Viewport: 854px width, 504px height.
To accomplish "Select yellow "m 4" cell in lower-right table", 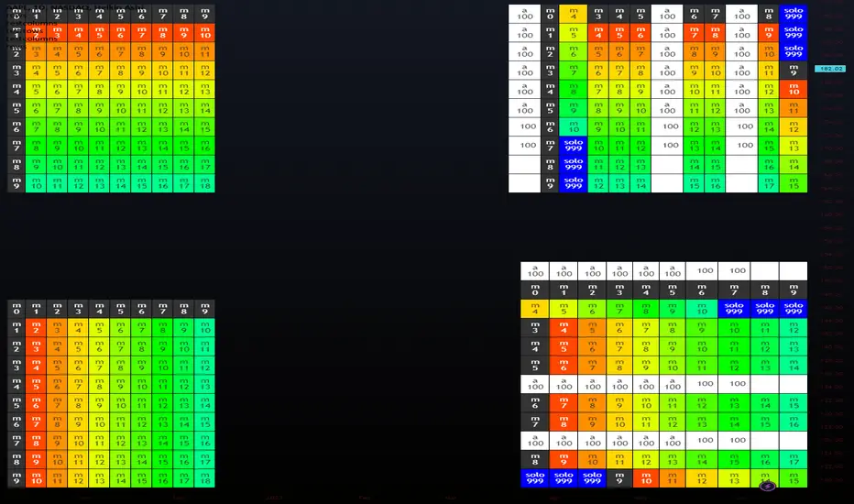I will [x=535, y=309].
